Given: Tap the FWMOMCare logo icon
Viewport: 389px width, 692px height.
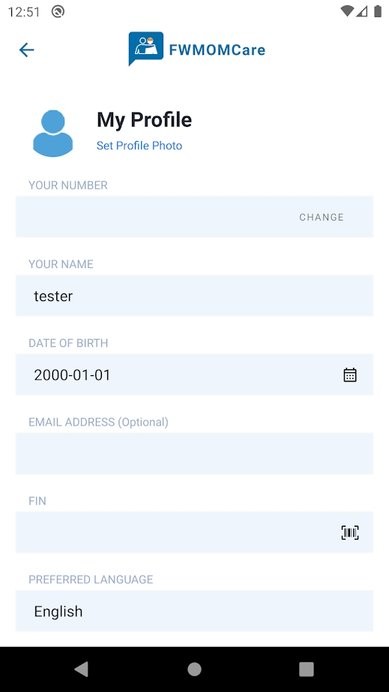Looking at the screenshot, I should click(x=146, y=48).
